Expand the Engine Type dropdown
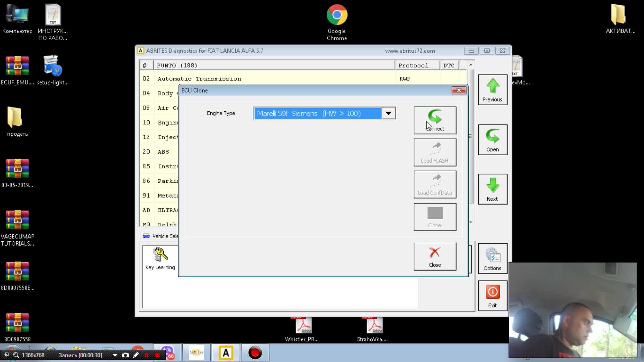 point(388,113)
